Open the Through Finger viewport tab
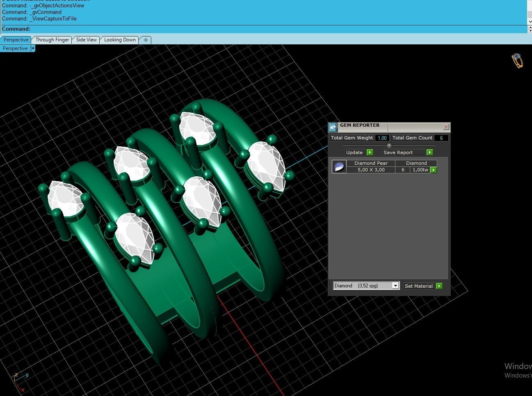 point(52,40)
